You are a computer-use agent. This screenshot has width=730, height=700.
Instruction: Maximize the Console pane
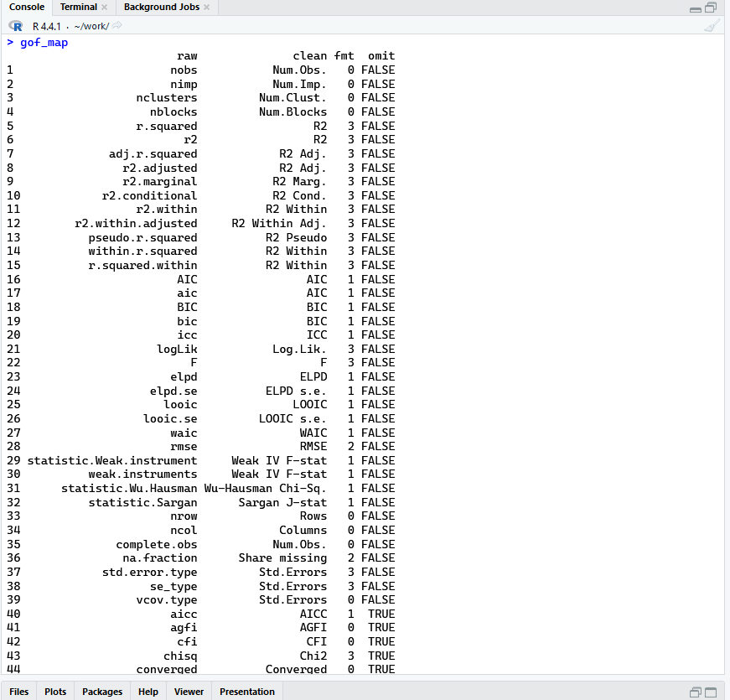(x=711, y=8)
